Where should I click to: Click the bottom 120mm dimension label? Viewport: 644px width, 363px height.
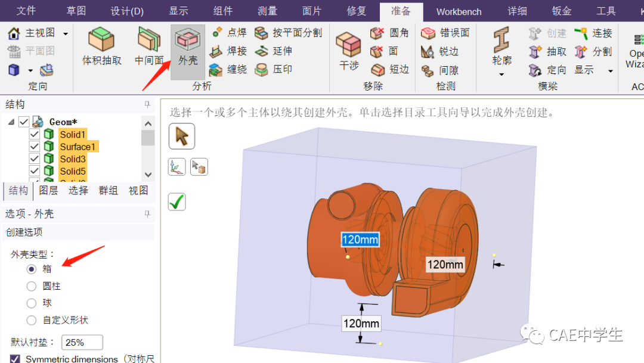[x=361, y=324]
